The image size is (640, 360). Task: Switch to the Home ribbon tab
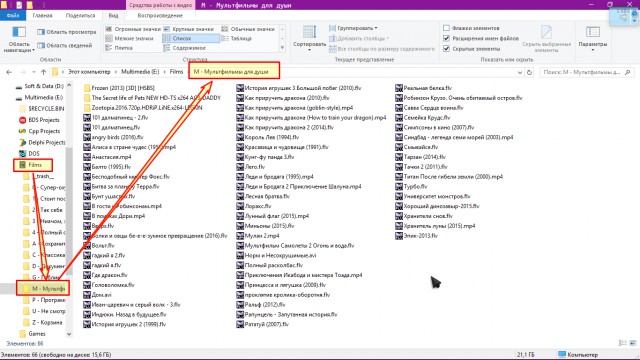point(42,16)
